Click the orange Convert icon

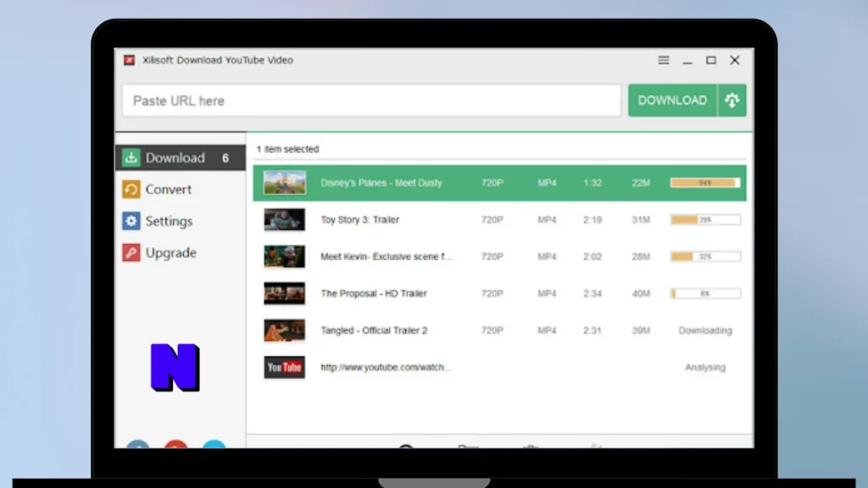click(131, 189)
